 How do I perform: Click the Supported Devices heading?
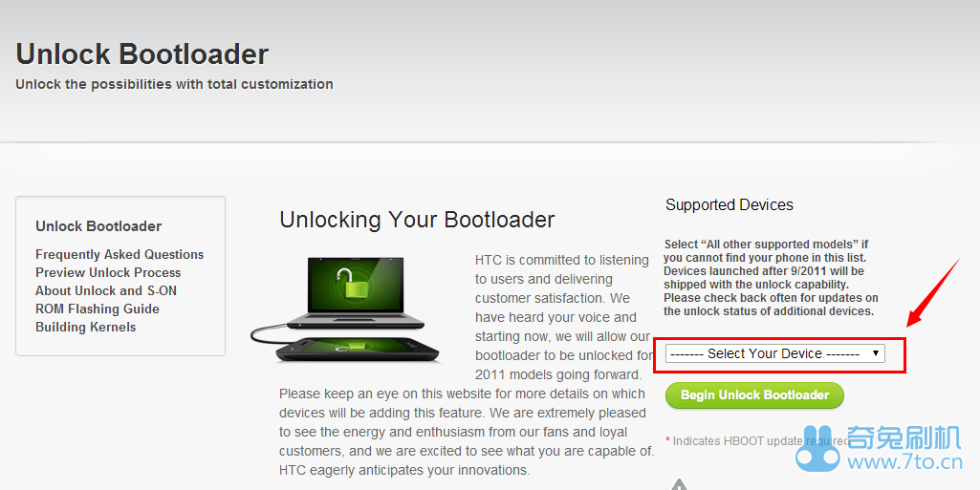coord(730,204)
